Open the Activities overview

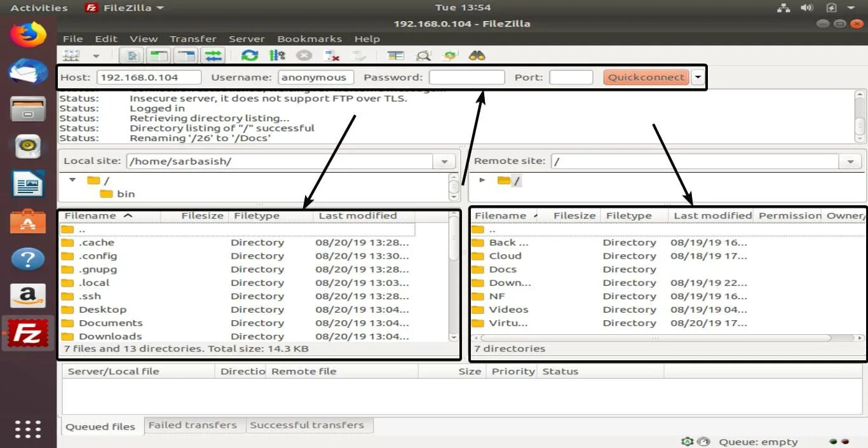[39, 8]
